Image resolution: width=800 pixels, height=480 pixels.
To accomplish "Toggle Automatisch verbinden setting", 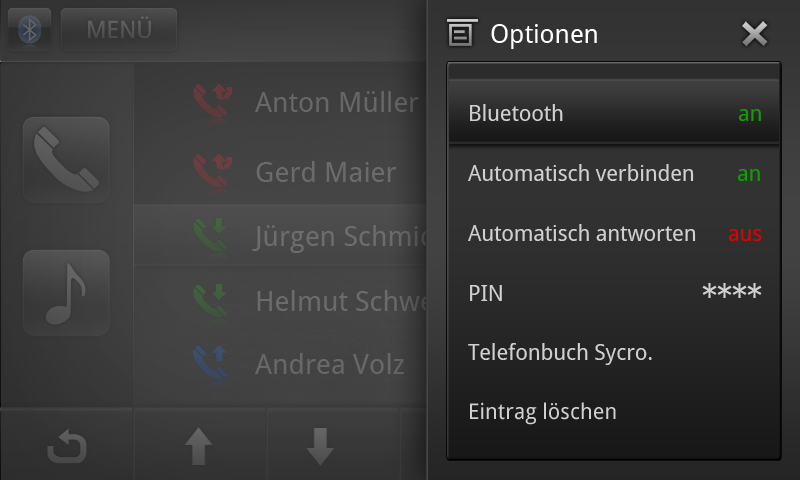I will click(x=614, y=174).
